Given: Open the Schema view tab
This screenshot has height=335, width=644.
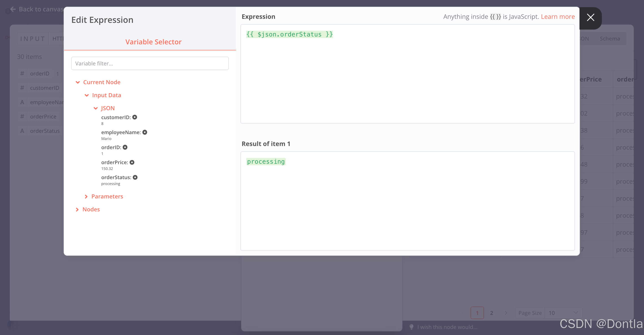Looking at the screenshot, I should 609,39.
